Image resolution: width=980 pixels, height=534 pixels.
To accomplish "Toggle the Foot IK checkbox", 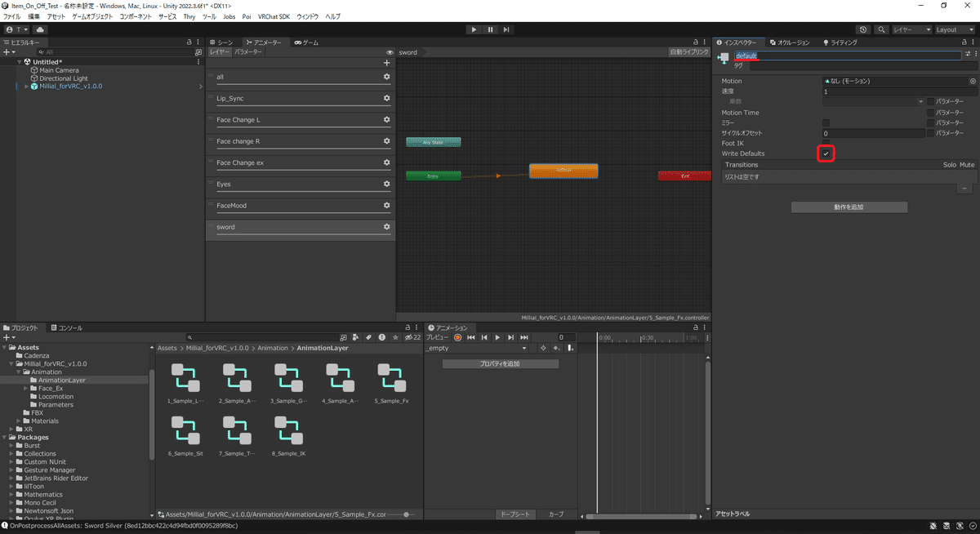I will coord(826,143).
